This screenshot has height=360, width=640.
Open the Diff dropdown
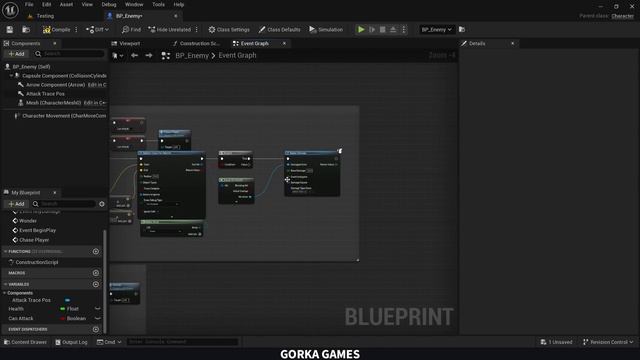coord(97,29)
